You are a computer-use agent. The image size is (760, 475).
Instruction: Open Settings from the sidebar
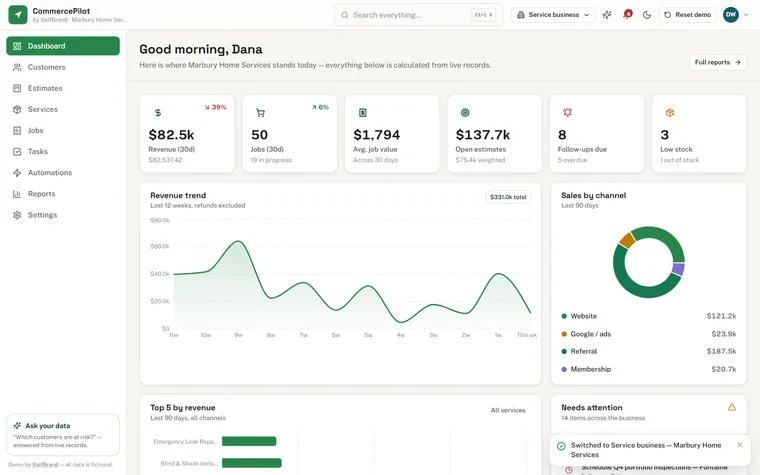click(63, 215)
